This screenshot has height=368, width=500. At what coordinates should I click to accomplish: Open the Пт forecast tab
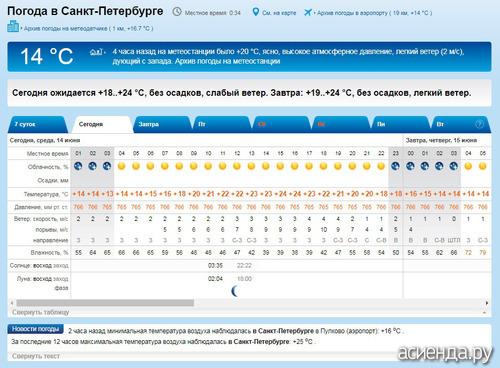coord(222,124)
